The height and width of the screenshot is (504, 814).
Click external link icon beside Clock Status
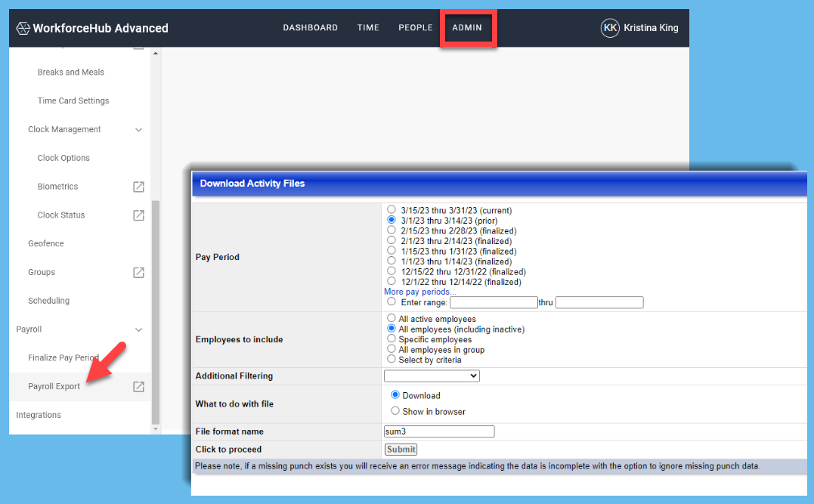coord(138,215)
